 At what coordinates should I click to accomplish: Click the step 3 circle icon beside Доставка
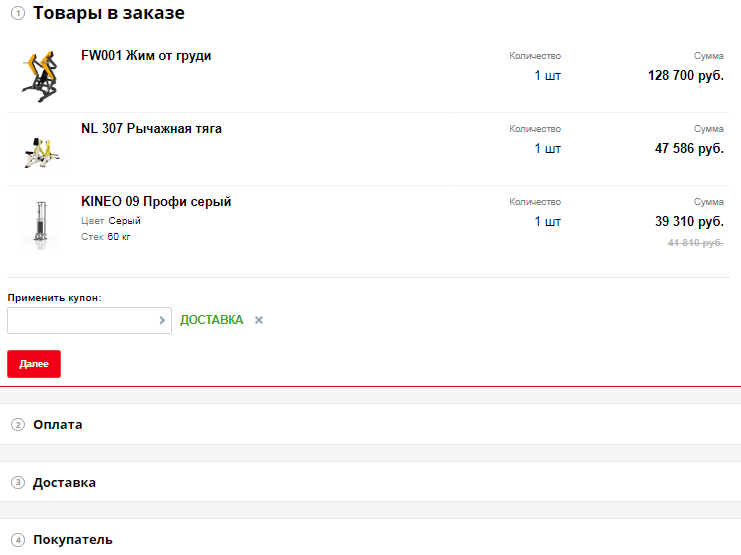coord(18,483)
